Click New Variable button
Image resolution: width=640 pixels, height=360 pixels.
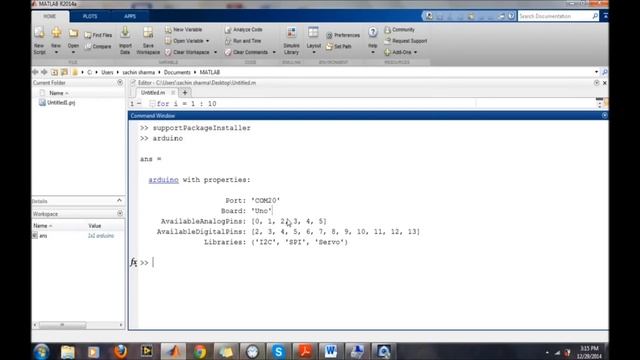183,30
